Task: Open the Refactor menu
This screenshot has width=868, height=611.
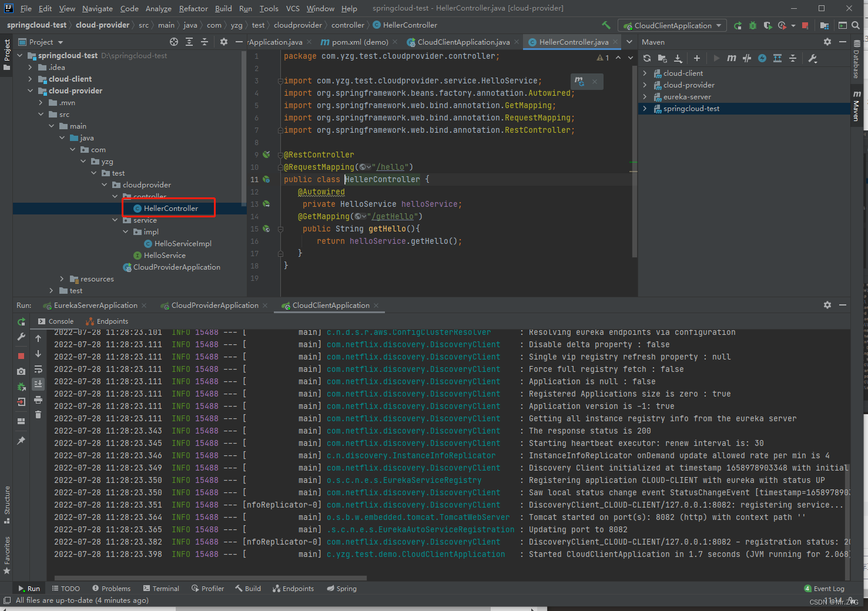Action: click(193, 8)
